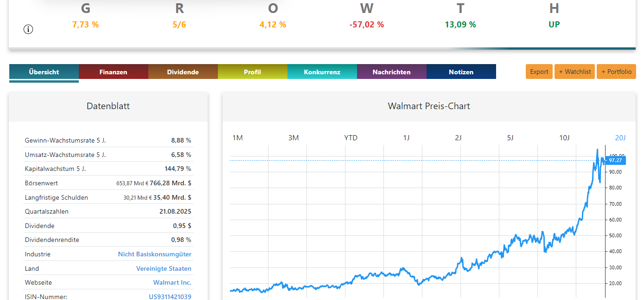Click the Dividende value 0,95 $
Screen dimensions: 644x300
[182, 226]
